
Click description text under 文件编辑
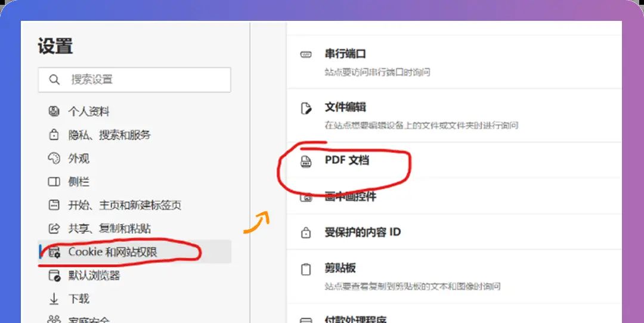(421, 126)
